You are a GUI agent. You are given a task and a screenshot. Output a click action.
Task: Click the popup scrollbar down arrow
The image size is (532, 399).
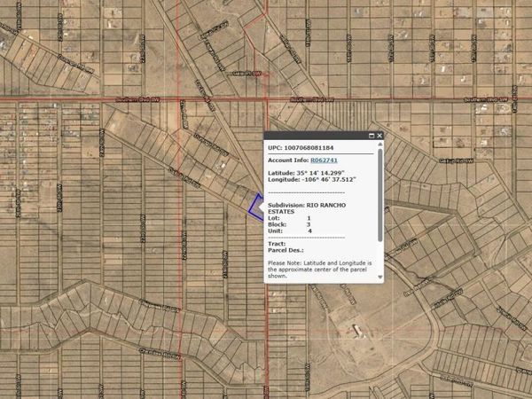pyautogui.click(x=380, y=278)
